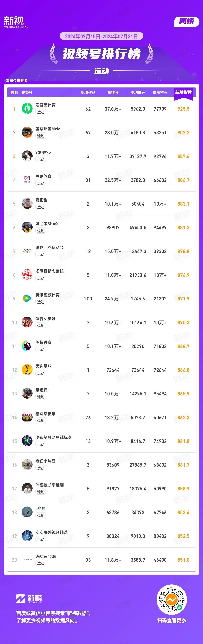Click the QR code to see more
The height and width of the screenshot is (644, 203).
tap(172, 600)
